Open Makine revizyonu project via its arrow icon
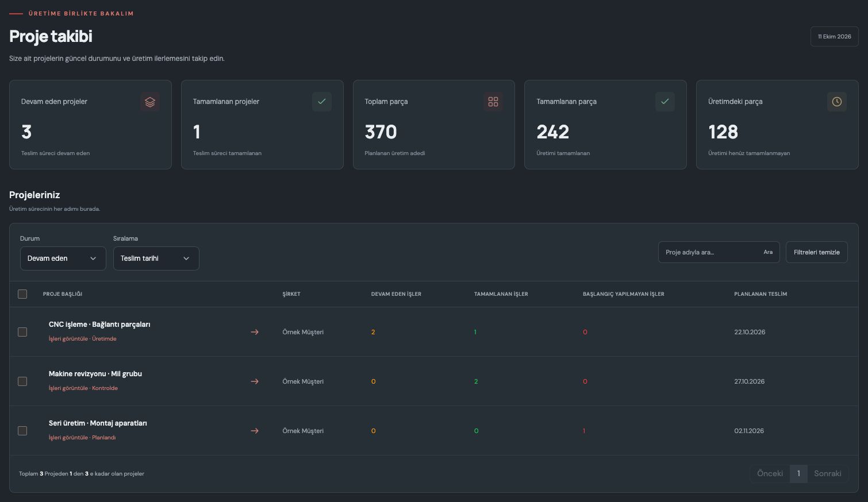The height and width of the screenshot is (502, 868). click(x=255, y=381)
